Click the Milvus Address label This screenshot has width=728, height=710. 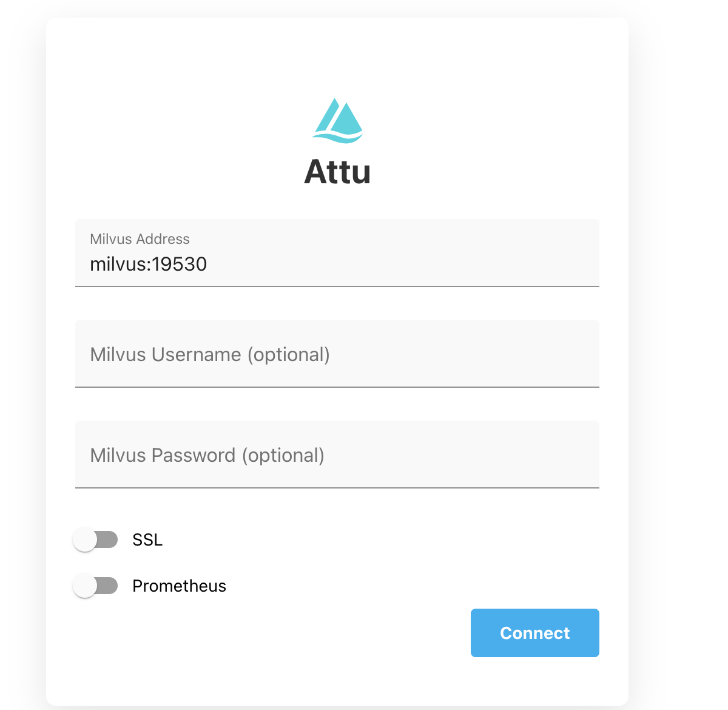140,239
